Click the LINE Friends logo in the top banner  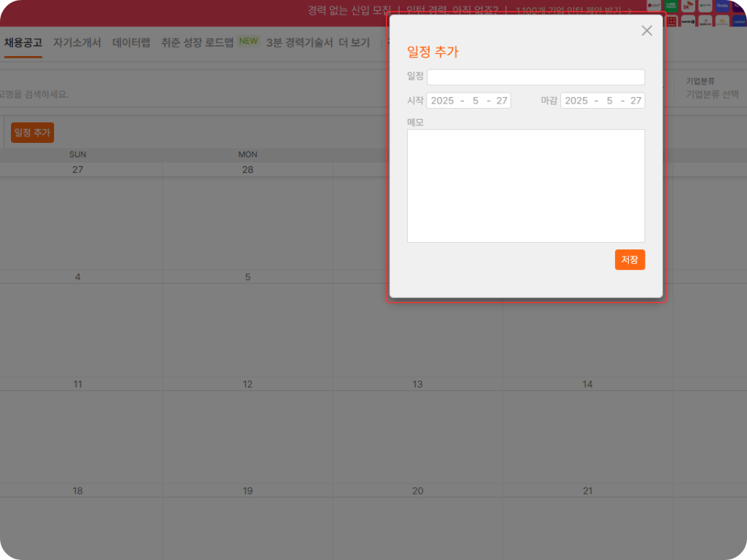click(671, 5)
